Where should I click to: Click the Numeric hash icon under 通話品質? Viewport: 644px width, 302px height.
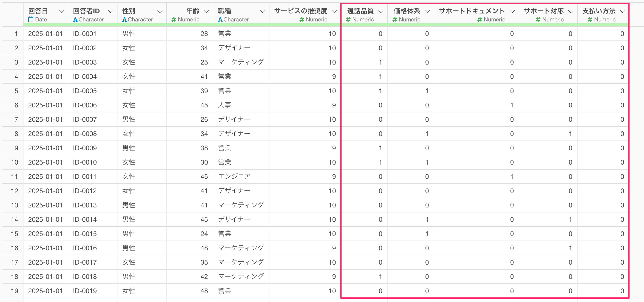tap(348, 20)
